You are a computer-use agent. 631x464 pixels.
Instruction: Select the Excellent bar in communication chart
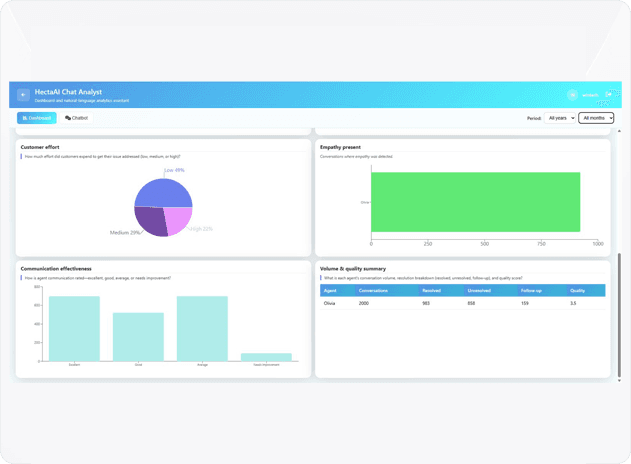click(x=74, y=329)
